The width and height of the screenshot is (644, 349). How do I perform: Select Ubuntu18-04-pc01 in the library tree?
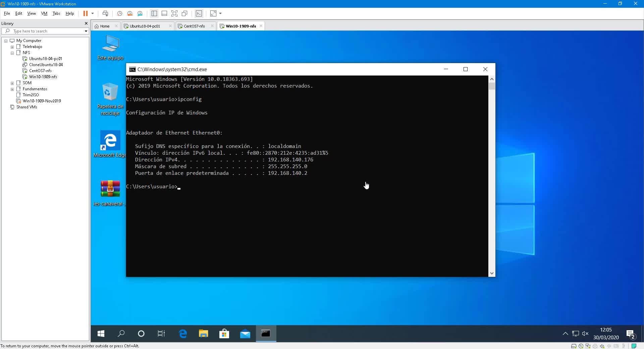point(45,59)
